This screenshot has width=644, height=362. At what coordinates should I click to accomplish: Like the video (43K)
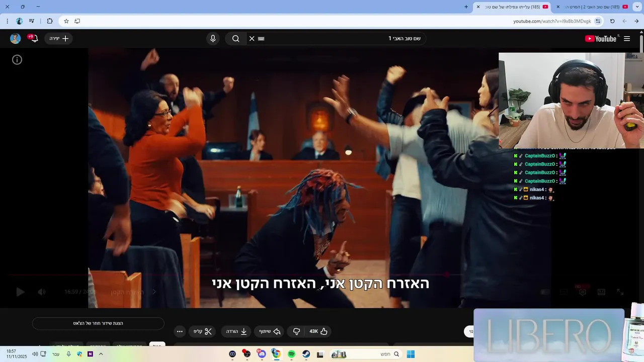coord(318,331)
